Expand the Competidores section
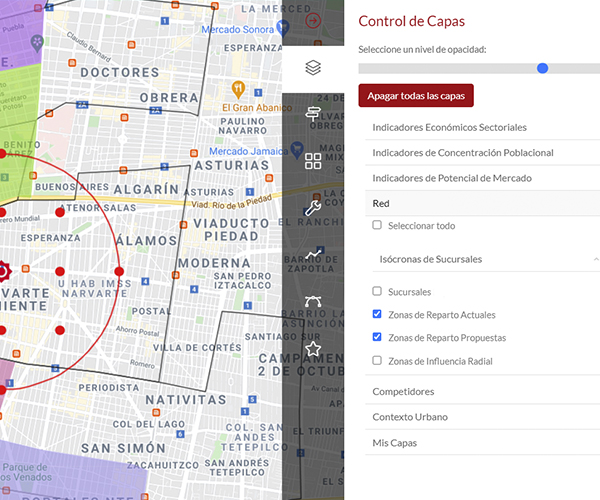Image resolution: width=600 pixels, height=500 pixels. [x=483, y=391]
